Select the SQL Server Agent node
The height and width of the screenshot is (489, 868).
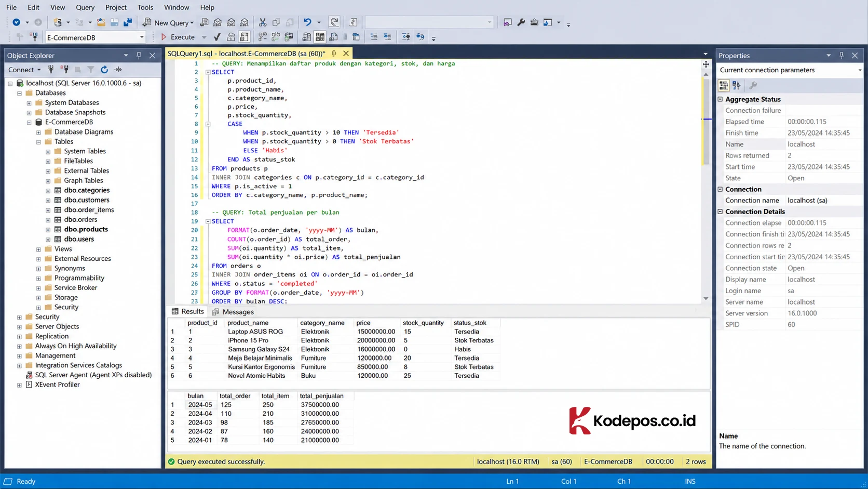click(93, 375)
